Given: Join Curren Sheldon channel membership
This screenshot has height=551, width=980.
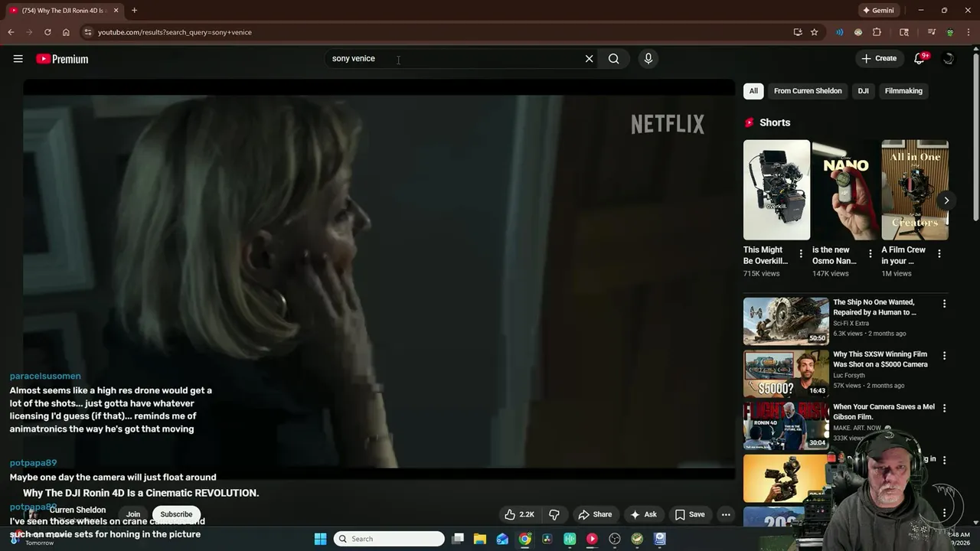Looking at the screenshot, I should coord(133,514).
